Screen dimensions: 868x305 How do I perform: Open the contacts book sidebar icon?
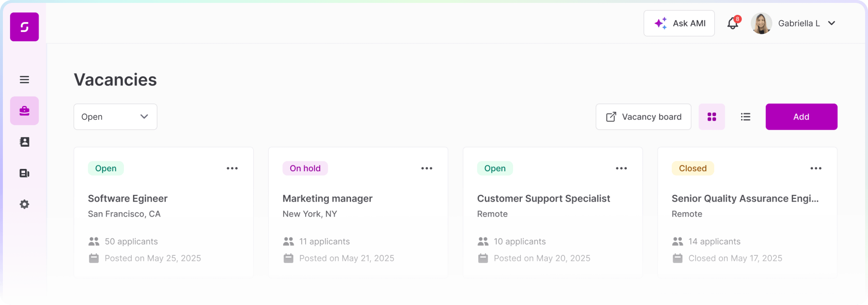[x=25, y=142]
